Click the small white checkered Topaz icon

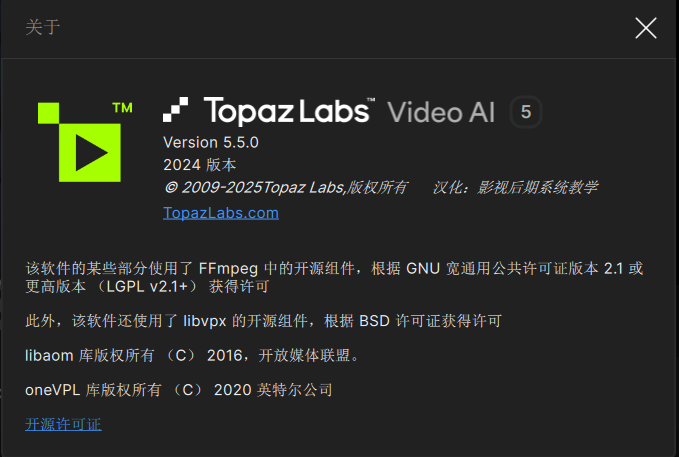point(175,110)
